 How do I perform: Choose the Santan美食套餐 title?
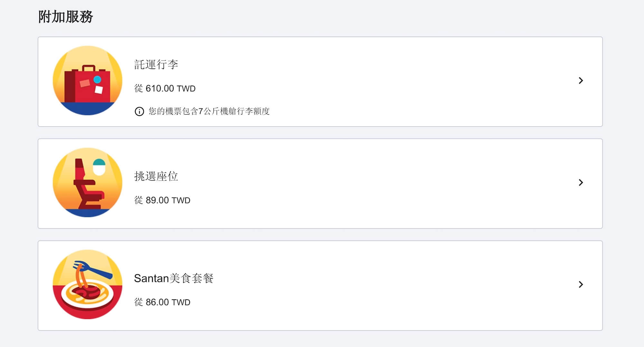point(174,278)
